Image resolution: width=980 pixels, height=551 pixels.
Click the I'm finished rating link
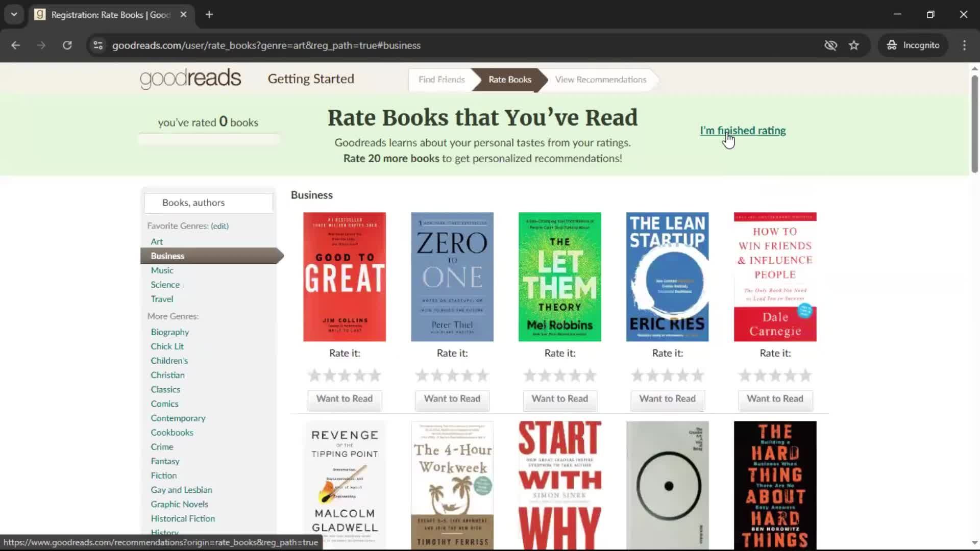[743, 131]
